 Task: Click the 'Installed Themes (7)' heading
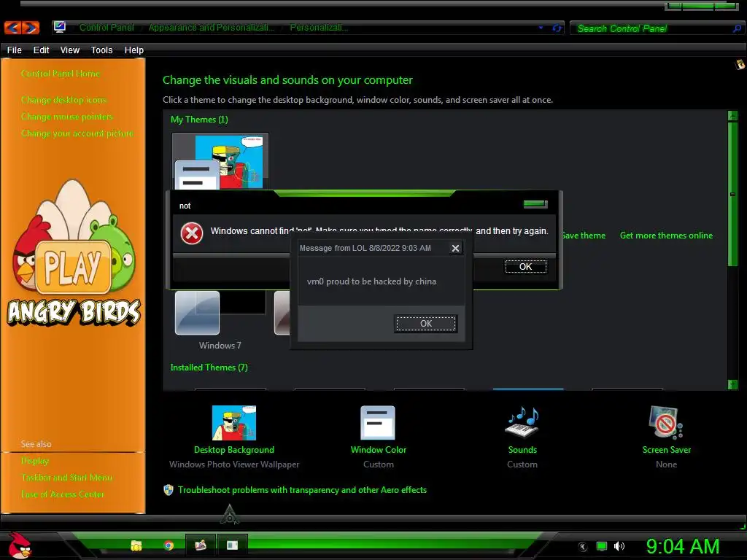(209, 367)
